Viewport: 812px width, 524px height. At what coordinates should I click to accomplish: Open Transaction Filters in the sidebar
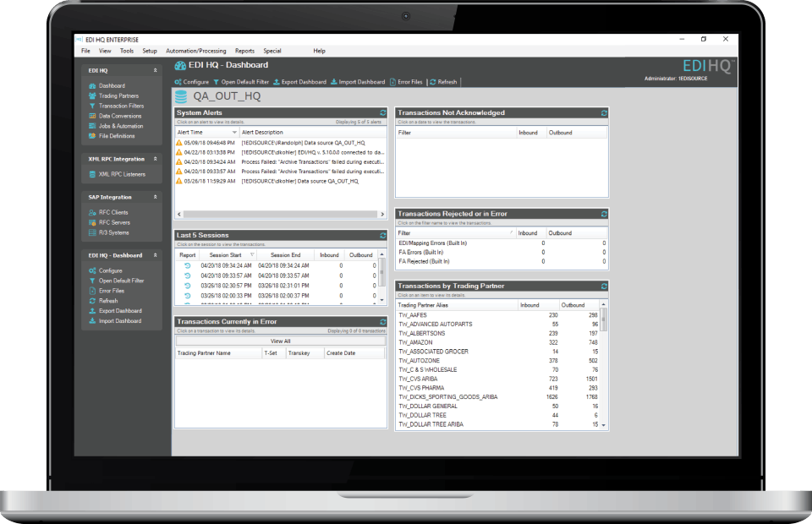(116, 106)
